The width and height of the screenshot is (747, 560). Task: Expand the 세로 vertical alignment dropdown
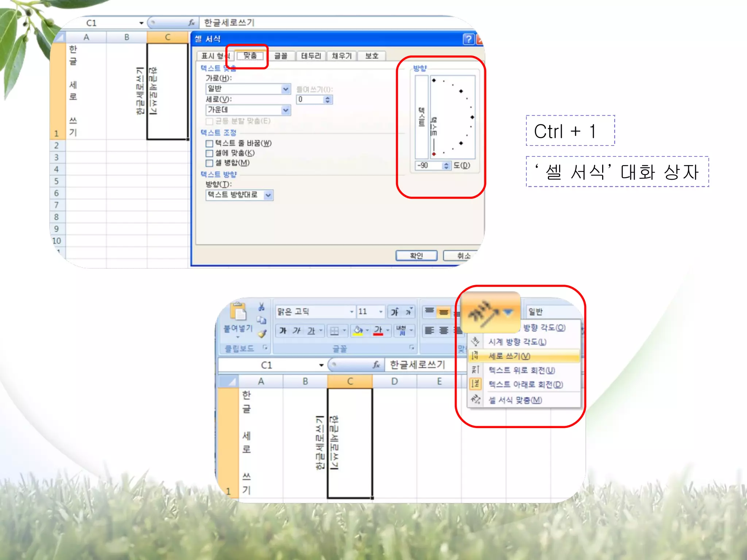click(286, 110)
